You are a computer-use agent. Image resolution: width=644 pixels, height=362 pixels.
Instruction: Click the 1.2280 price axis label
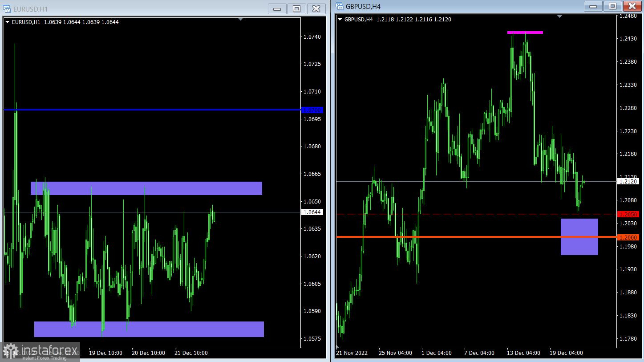tap(628, 108)
